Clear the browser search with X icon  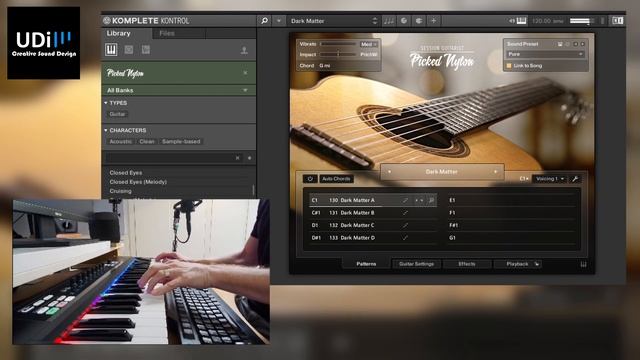[x=238, y=158]
